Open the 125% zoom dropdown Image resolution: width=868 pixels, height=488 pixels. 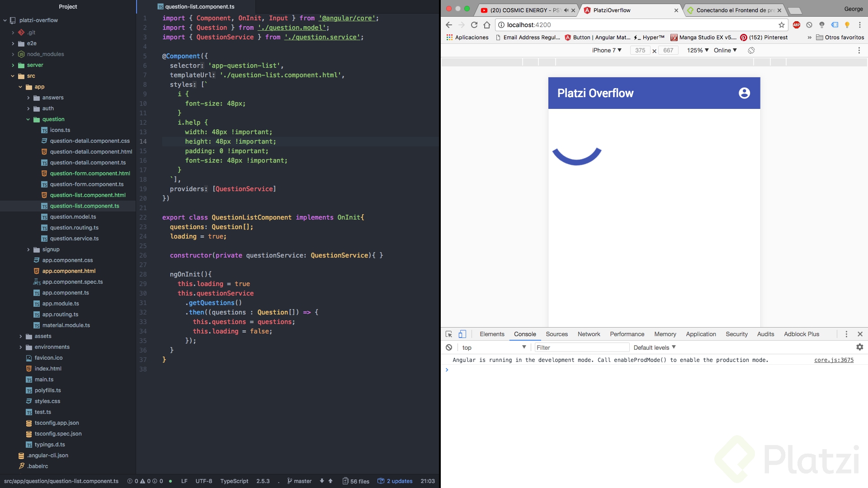coord(698,51)
